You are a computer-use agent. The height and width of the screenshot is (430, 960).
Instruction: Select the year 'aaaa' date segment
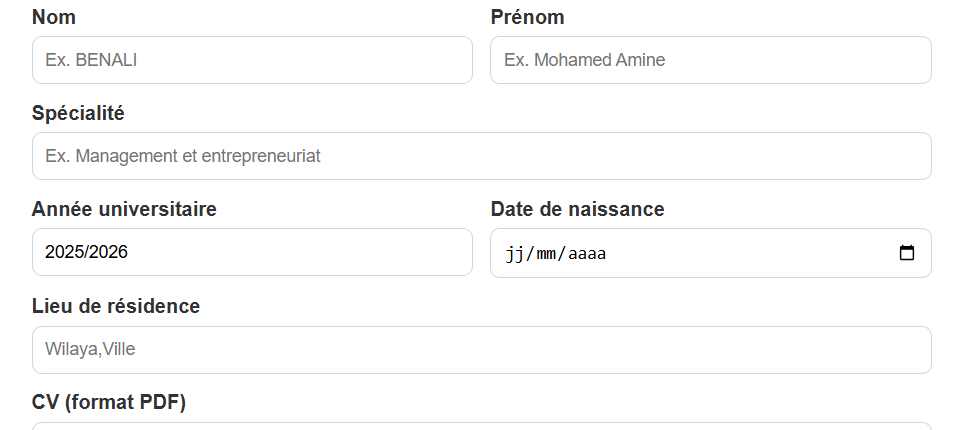point(588,253)
